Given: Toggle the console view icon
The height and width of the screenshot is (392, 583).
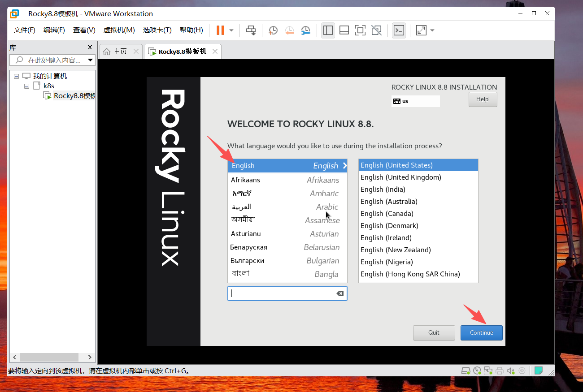Looking at the screenshot, I should click(x=399, y=30).
